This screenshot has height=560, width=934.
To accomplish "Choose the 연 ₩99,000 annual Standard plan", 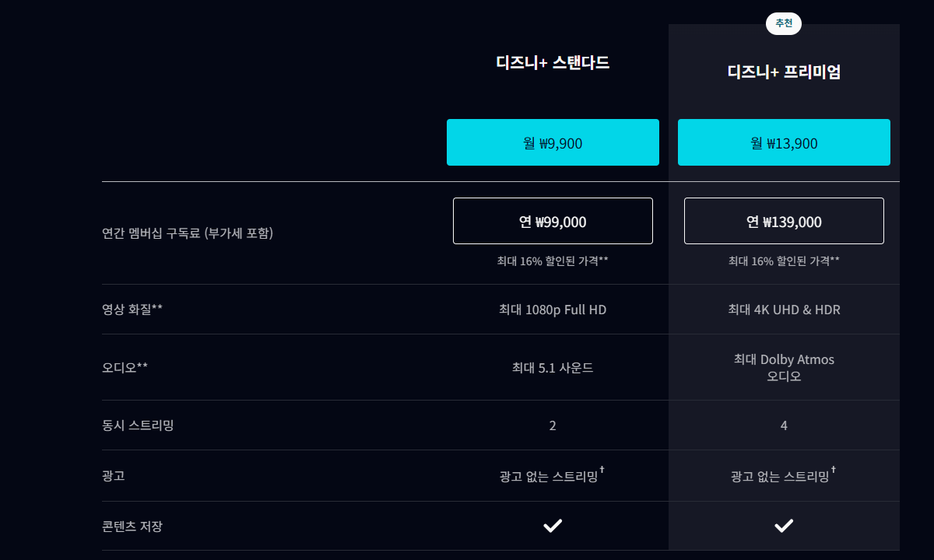I will [553, 221].
